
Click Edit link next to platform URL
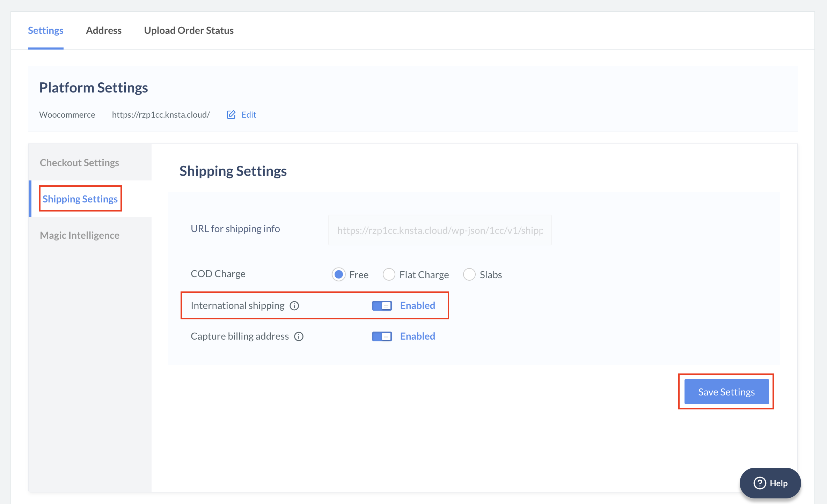[x=249, y=114]
